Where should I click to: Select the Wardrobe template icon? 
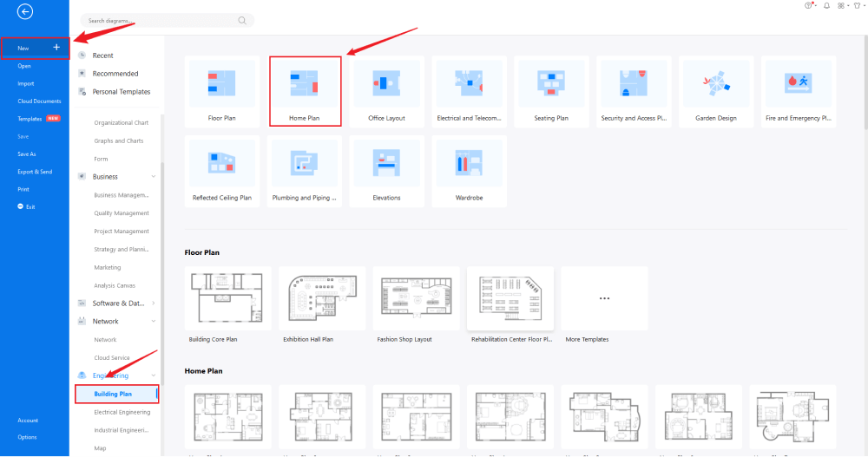coord(469,163)
